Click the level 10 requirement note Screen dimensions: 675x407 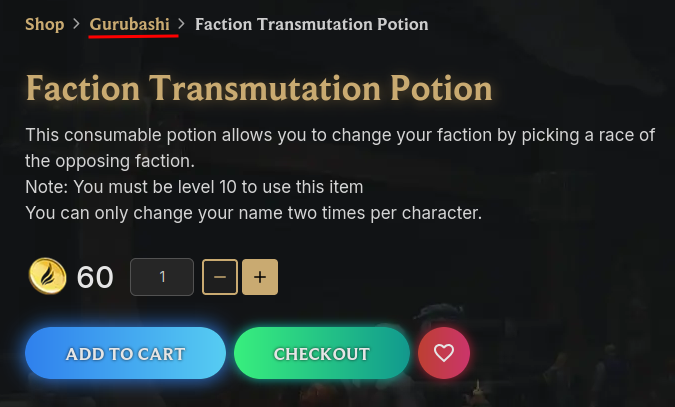pyautogui.click(x=194, y=187)
